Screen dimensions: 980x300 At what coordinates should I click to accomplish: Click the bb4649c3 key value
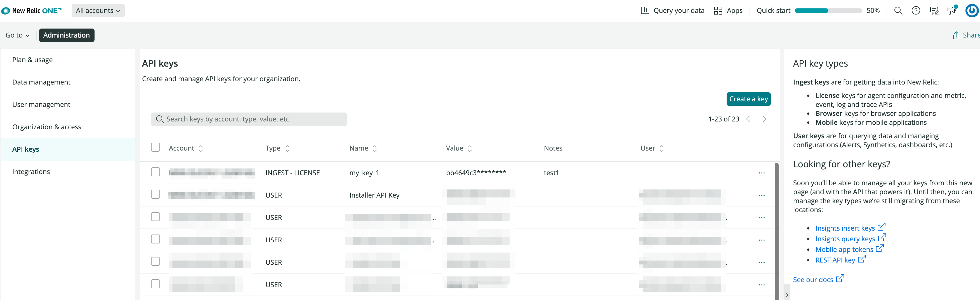[476, 173]
